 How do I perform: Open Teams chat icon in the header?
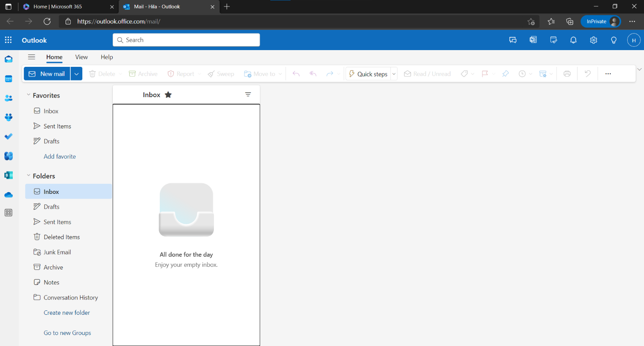513,40
